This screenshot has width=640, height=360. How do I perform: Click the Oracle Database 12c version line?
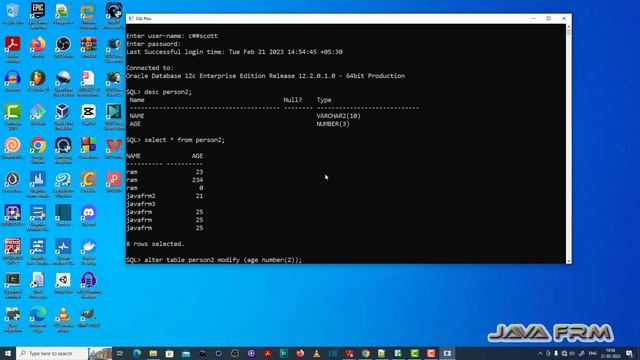pyautogui.click(x=265, y=76)
